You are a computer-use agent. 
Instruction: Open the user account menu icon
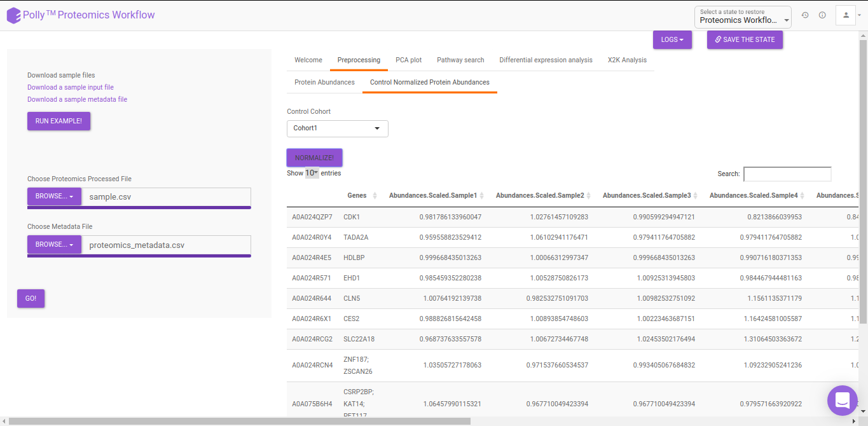tap(846, 15)
